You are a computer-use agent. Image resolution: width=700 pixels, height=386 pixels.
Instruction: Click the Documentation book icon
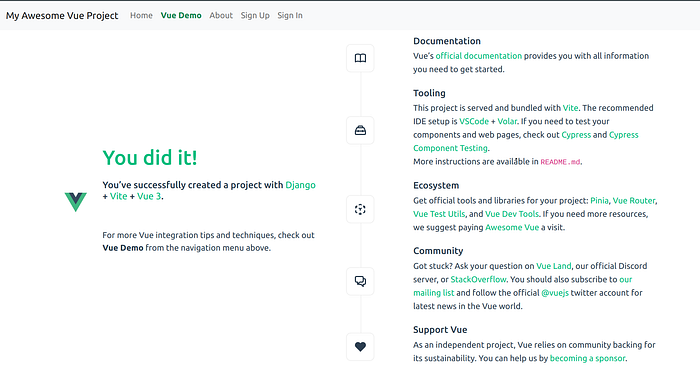click(360, 58)
